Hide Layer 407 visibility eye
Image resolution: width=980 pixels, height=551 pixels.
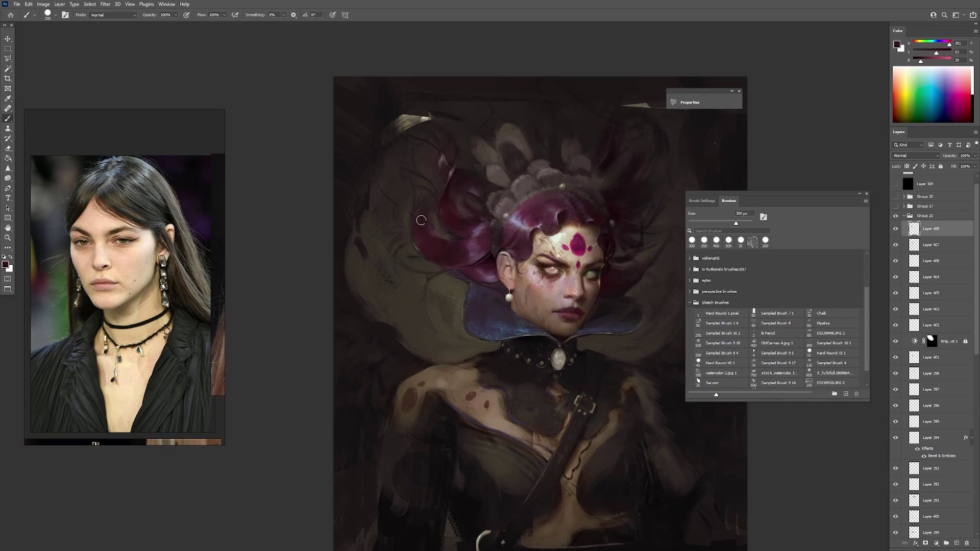coord(895,245)
